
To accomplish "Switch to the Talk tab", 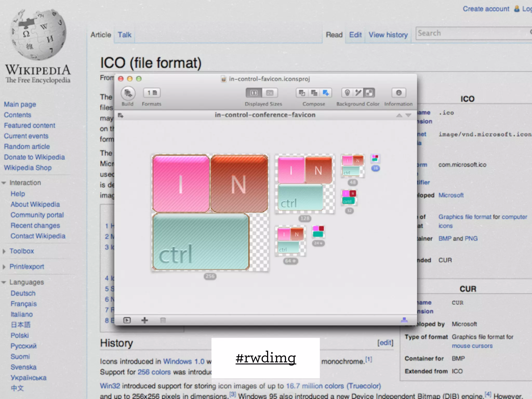I will tap(124, 35).
